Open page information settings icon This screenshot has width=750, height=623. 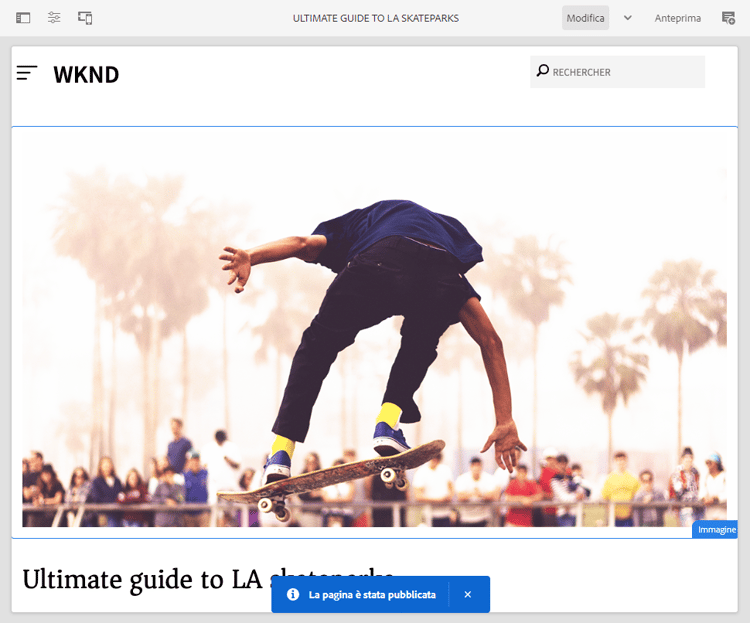pos(54,18)
